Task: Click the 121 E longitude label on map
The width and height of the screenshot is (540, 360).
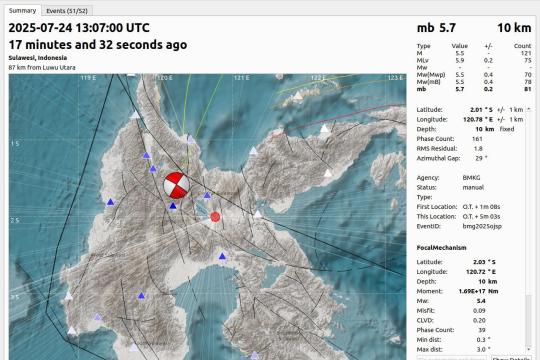Action: pyautogui.click(x=242, y=78)
